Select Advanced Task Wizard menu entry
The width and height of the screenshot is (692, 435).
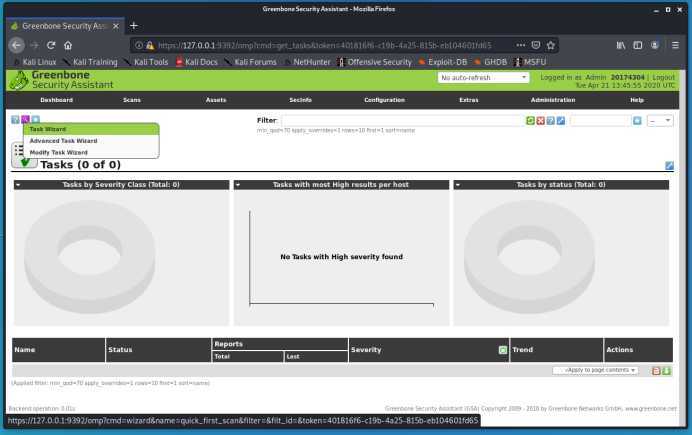click(x=91, y=141)
